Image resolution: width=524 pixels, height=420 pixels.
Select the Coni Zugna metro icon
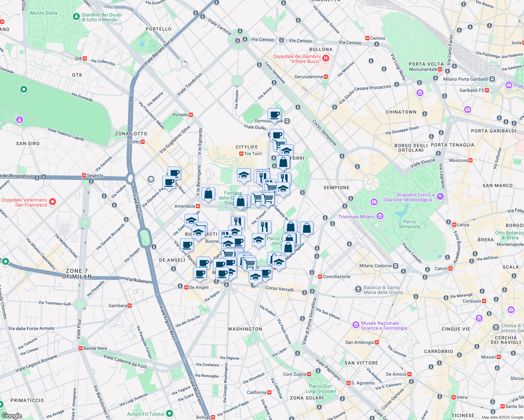coord(309,374)
